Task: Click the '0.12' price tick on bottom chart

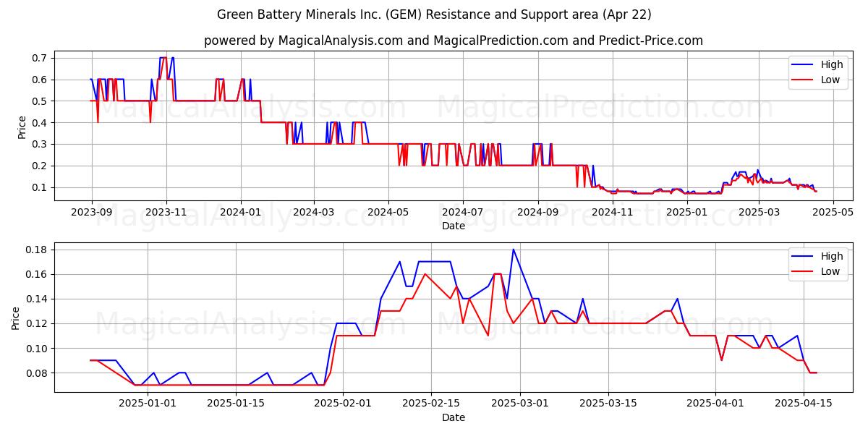Action: click(38, 323)
